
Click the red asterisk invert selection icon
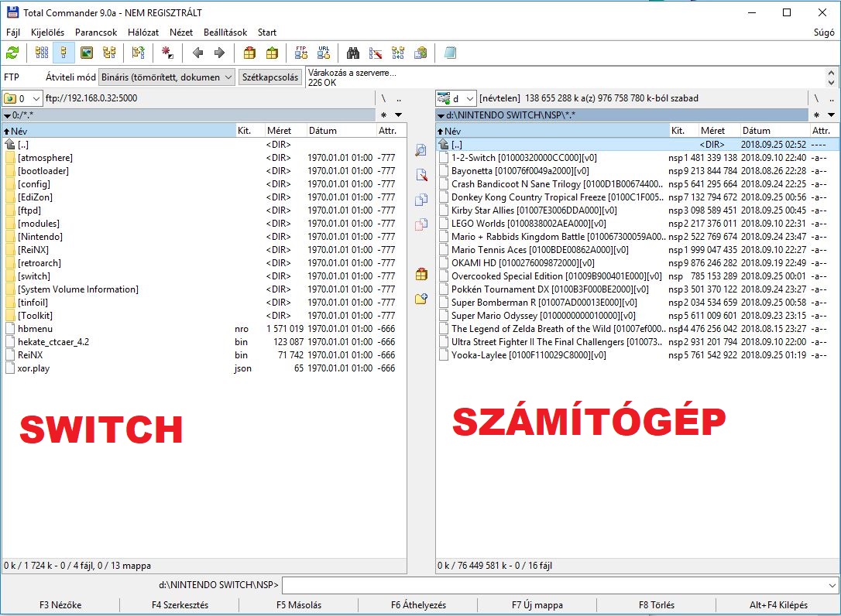pyautogui.click(x=167, y=53)
